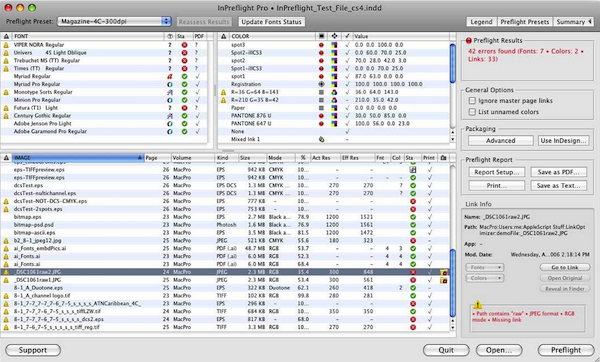
Task: Collapse side panel using Summary arrow
Action: (x=590, y=21)
